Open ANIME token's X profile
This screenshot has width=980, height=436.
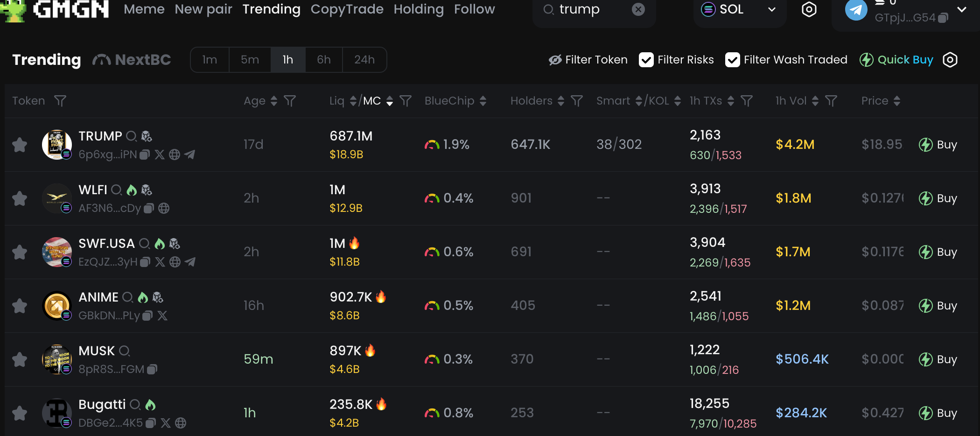(x=162, y=316)
